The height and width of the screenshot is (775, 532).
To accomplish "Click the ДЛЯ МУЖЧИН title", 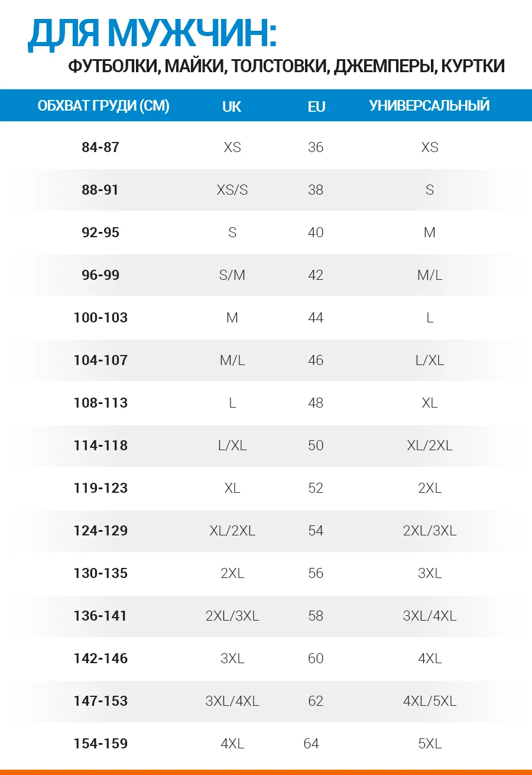I will click(x=153, y=34).
